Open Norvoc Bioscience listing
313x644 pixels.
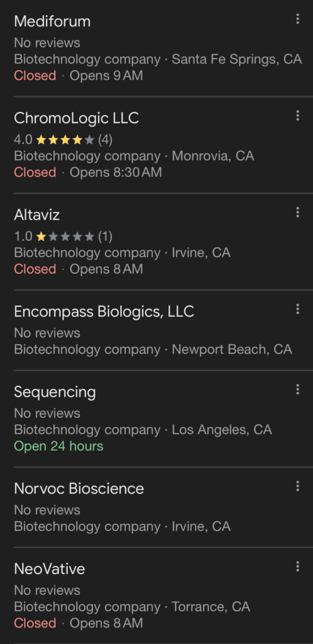point(79,489)
